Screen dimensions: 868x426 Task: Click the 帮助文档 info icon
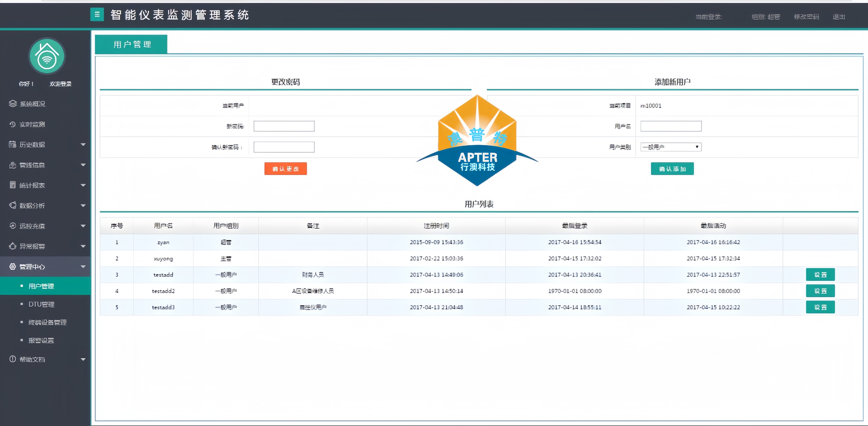point(13,359)
